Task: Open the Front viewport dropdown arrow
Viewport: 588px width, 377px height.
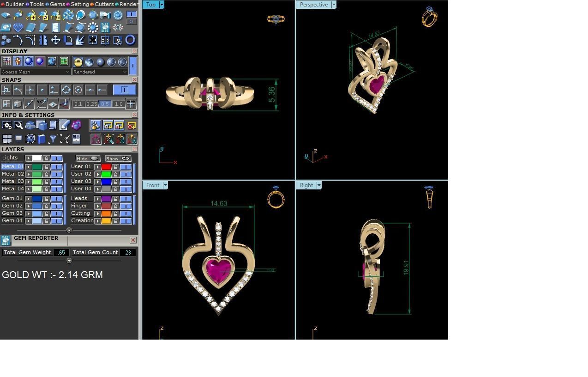Action: point(165,185)
